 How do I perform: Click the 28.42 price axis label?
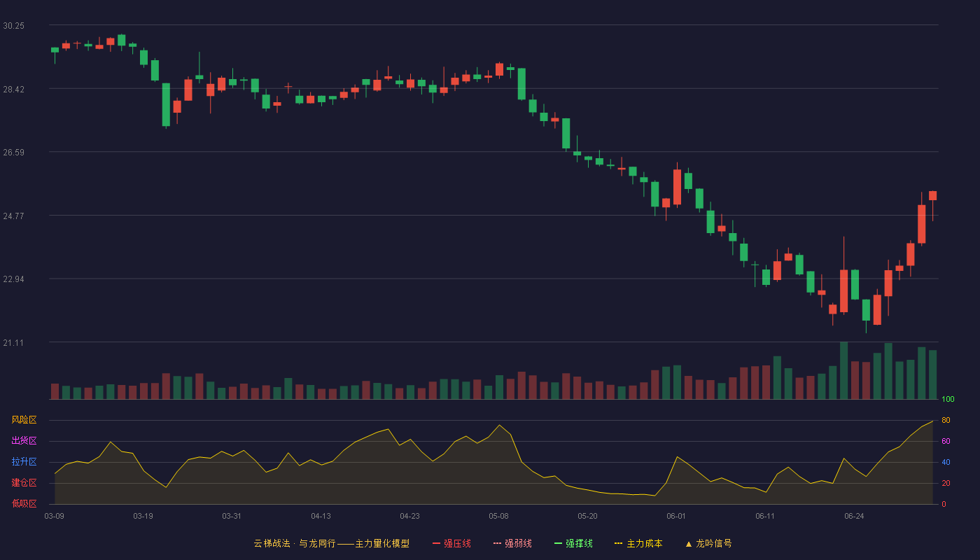point(13,90)
